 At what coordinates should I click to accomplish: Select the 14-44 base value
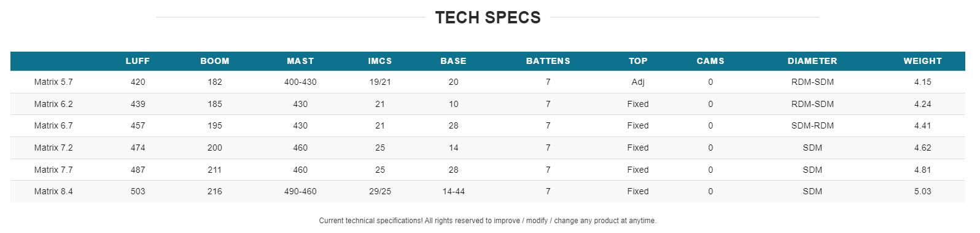(453, 191)
